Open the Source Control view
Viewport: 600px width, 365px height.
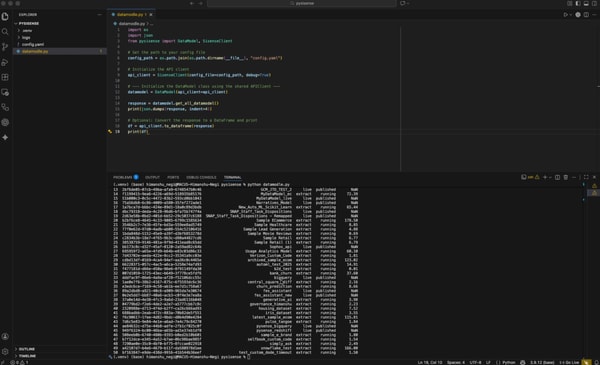click(5, 47)
